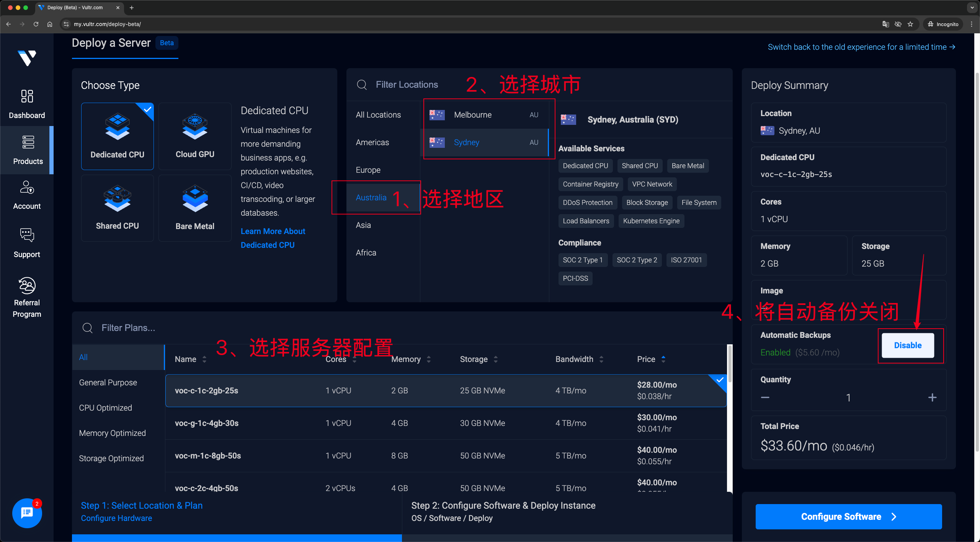The height and width of the screenshot is (542, 980).
Task: Disable Automatic Backups
Action: (x=908, y=345)
